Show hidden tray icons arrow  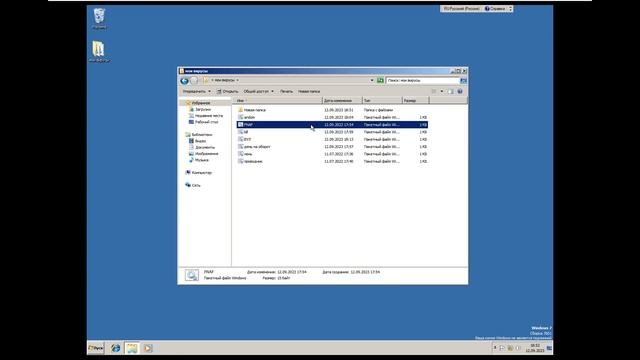click(495, 348)
